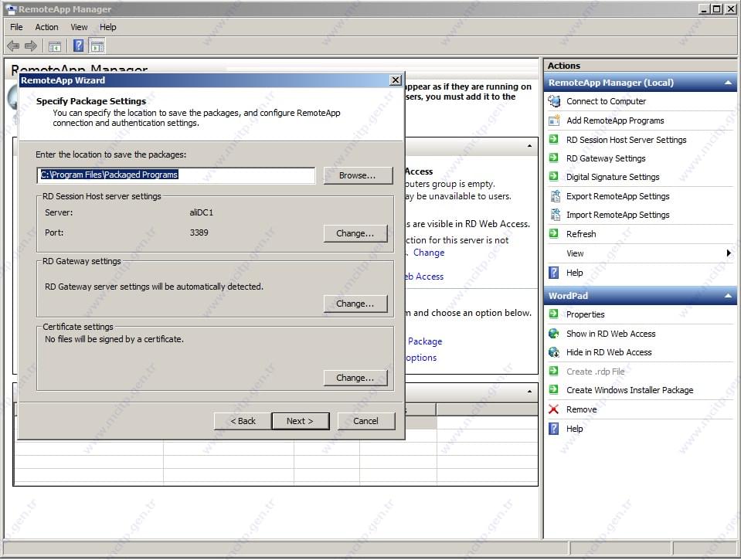The image size is (741, 560).
Task: Click the Back arrow in the toolbar
Action: pos(13,46)
